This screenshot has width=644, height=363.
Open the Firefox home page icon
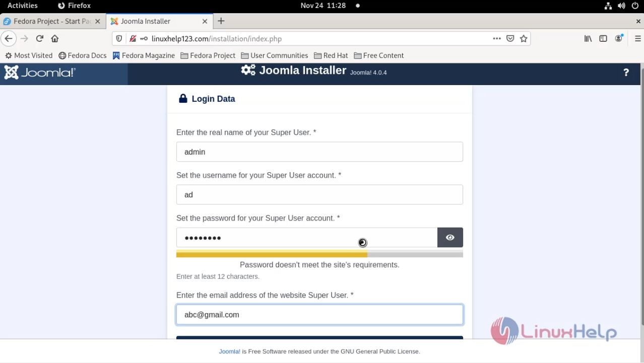click(x=55, y=38)
